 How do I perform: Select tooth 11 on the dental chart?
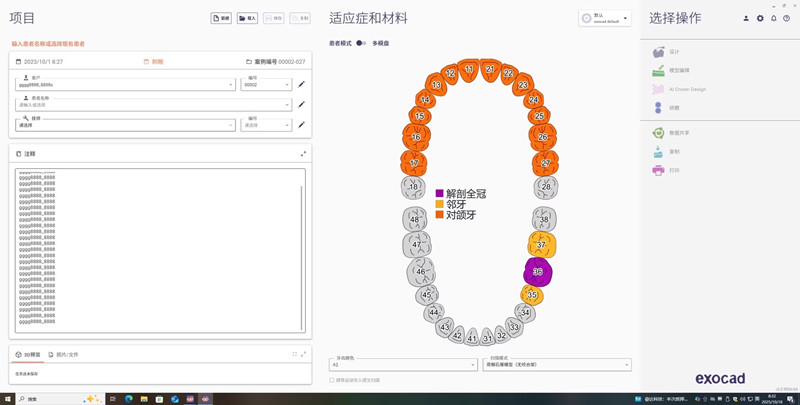click(x=468, y=70)
